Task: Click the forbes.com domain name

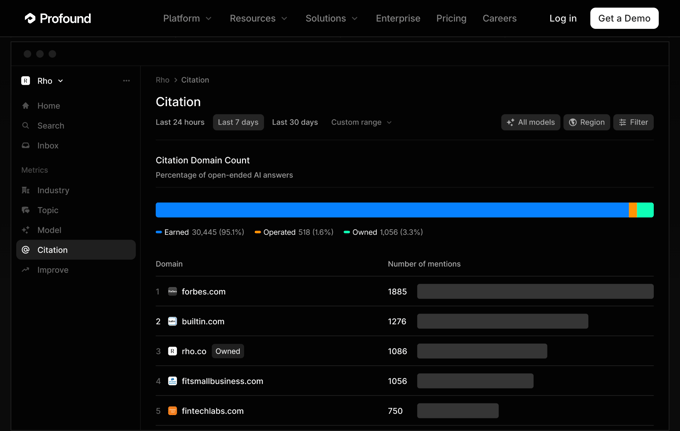Action: tap(203, 292)
